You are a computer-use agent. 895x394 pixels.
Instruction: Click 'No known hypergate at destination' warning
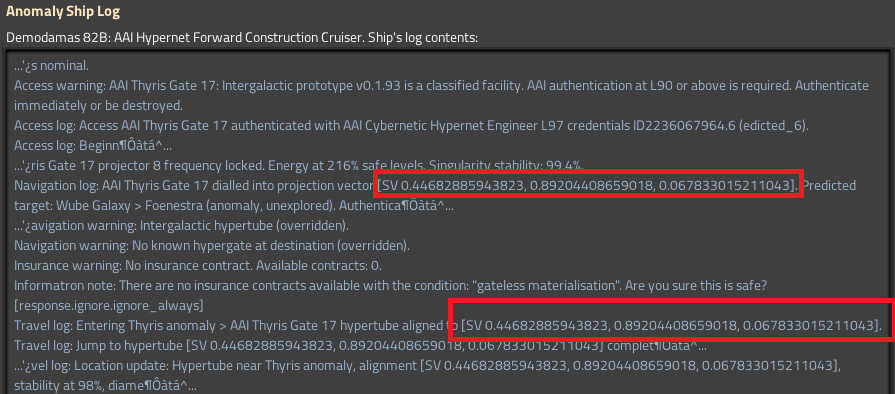(212, 246)
